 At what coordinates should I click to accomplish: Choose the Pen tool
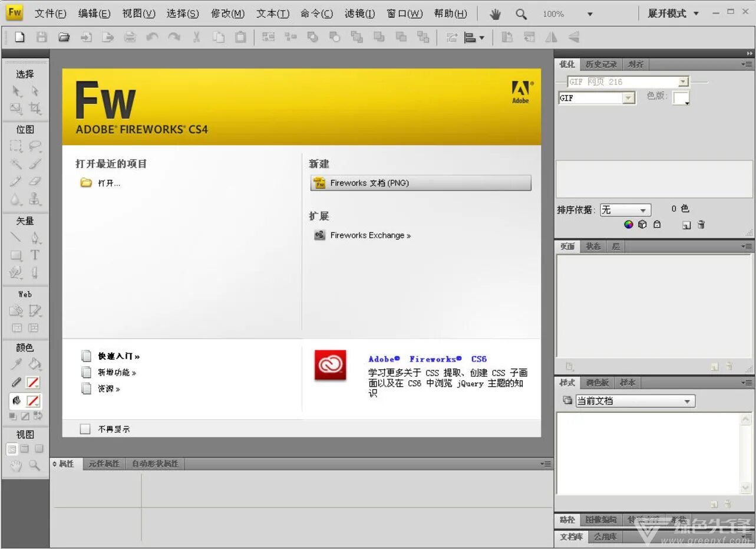pos(35,238)
